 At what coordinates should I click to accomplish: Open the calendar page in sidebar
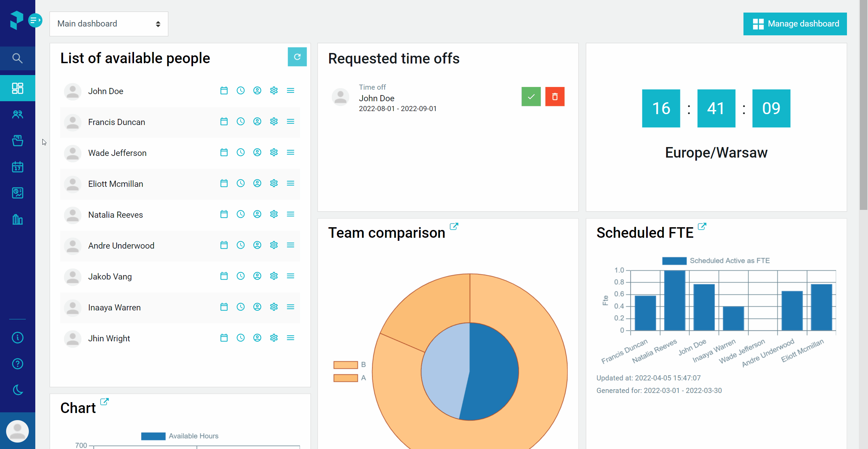click(18, 167)
